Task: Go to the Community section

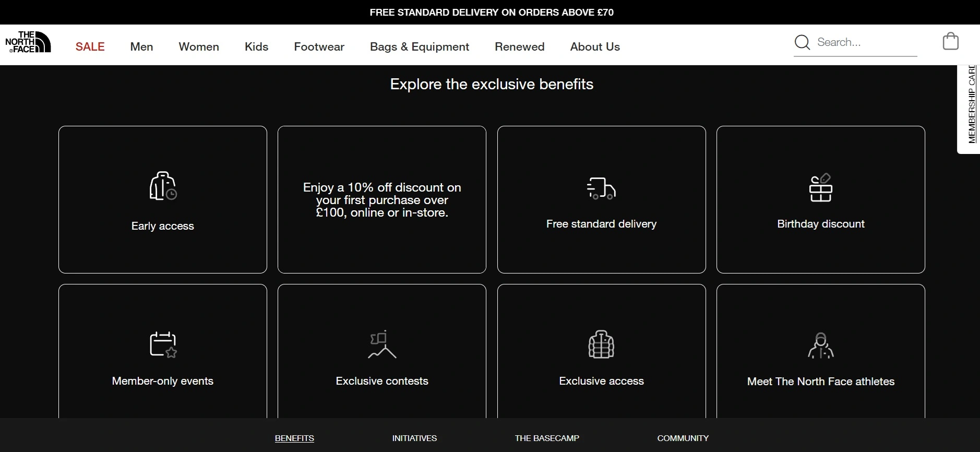Action: pyautogui.click(x=683, y=438)
